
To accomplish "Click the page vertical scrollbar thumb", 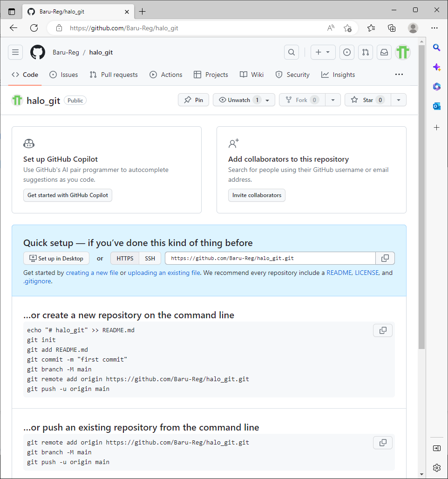I will pos(421,197).
